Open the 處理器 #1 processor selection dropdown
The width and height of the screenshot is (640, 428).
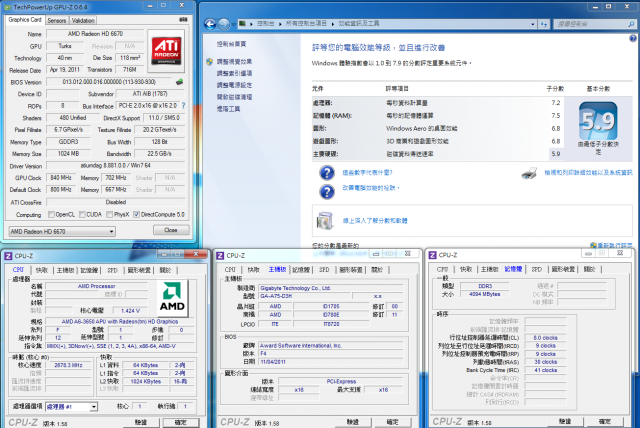click(x=72, y=406)
